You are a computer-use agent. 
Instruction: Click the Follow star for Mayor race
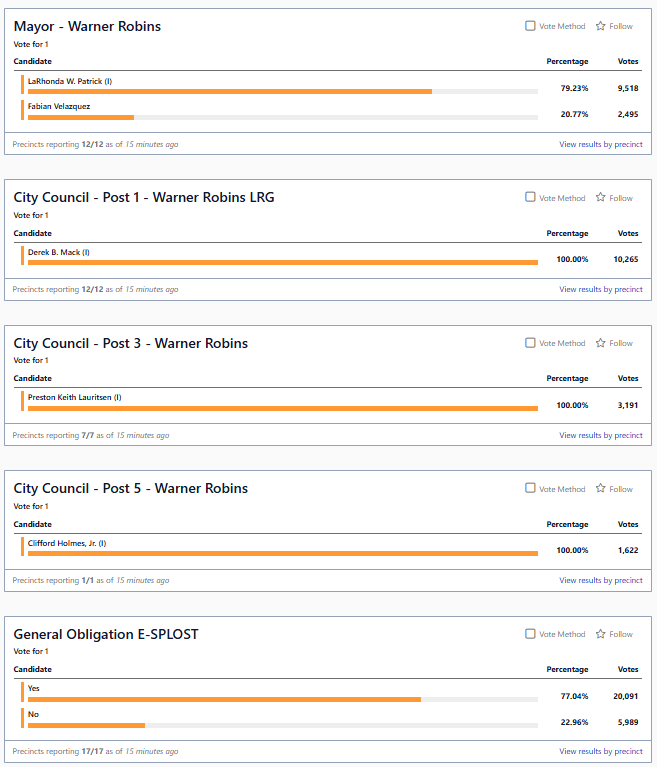tap(601, 26)
